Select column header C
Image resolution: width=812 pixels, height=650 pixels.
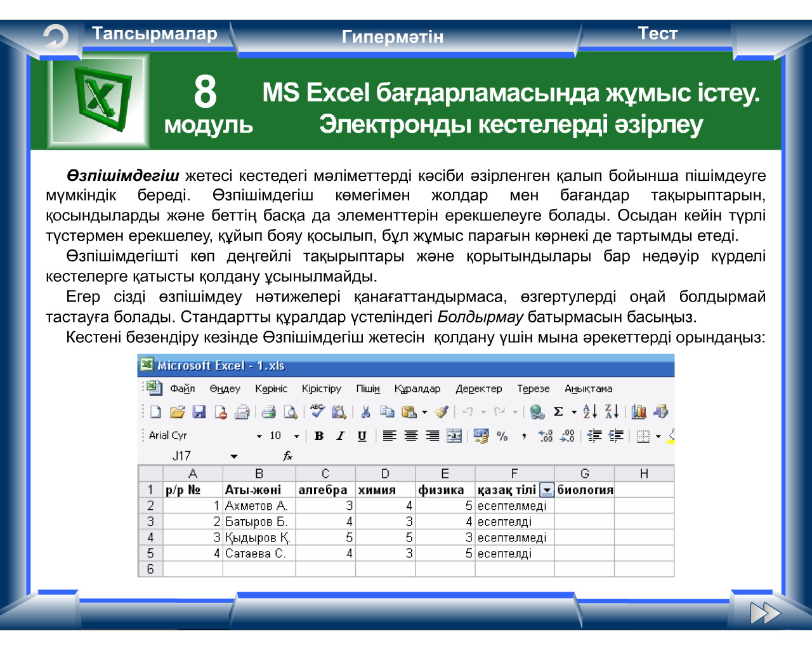(x=325, y=474)
